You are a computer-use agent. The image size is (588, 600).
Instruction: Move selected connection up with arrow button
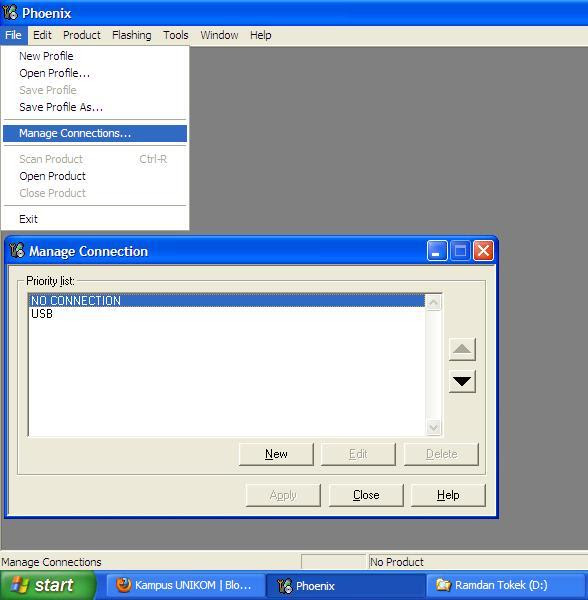462,349
